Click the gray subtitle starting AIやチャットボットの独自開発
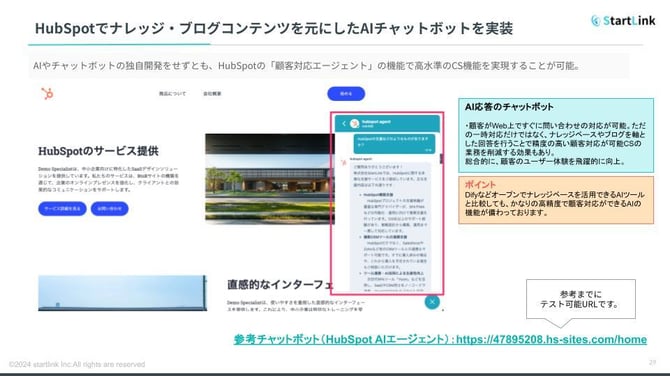 [306, 66]
